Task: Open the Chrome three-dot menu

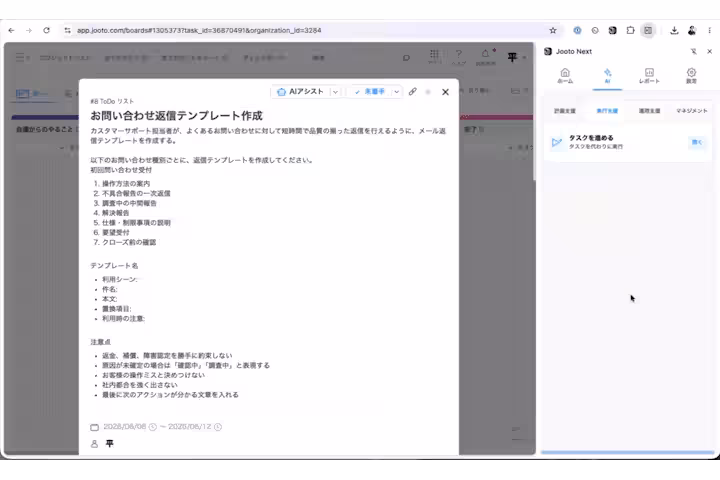Action: pyautogui.click(x=709, y=30)
